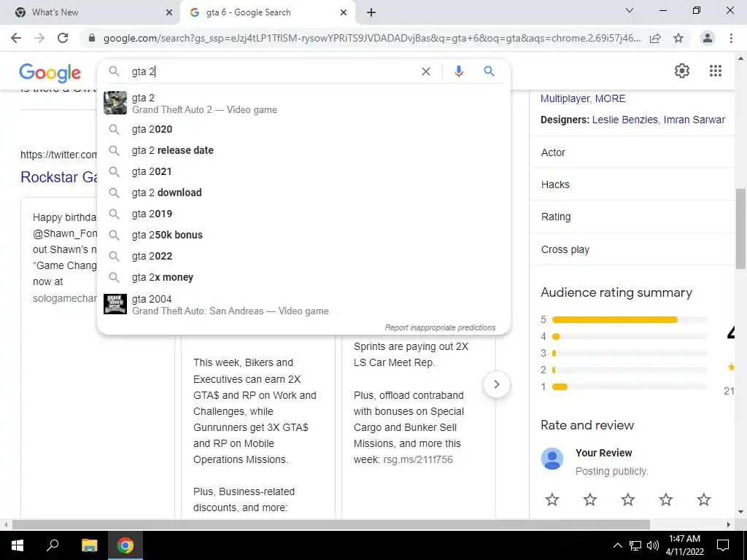Click the site lock icon
The height and width of the screenshot is (560, 747).
92,38
